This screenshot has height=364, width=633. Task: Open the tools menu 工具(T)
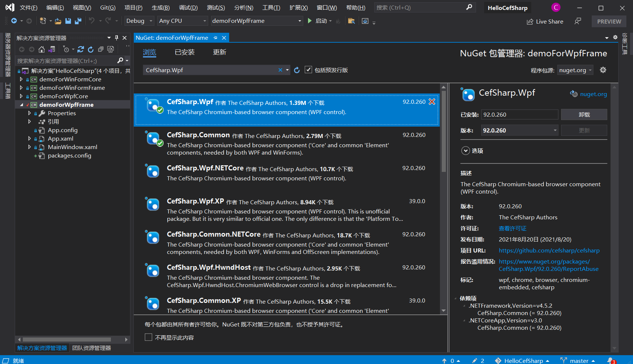pyautogui.click(x=271, y=8)
